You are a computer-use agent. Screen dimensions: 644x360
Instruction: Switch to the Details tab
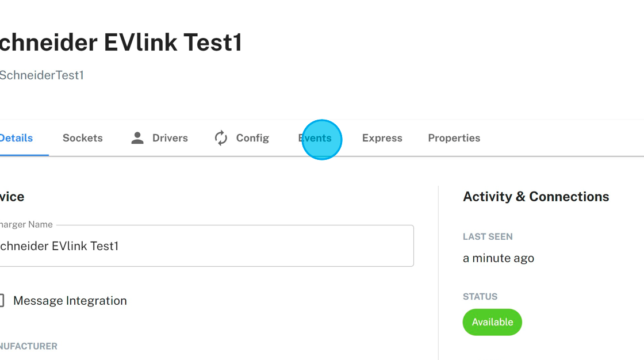tap(16, 138)
